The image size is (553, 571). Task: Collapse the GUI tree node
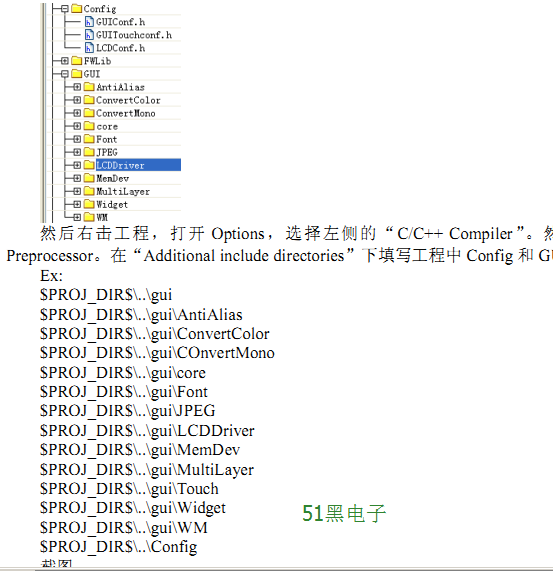65,74
